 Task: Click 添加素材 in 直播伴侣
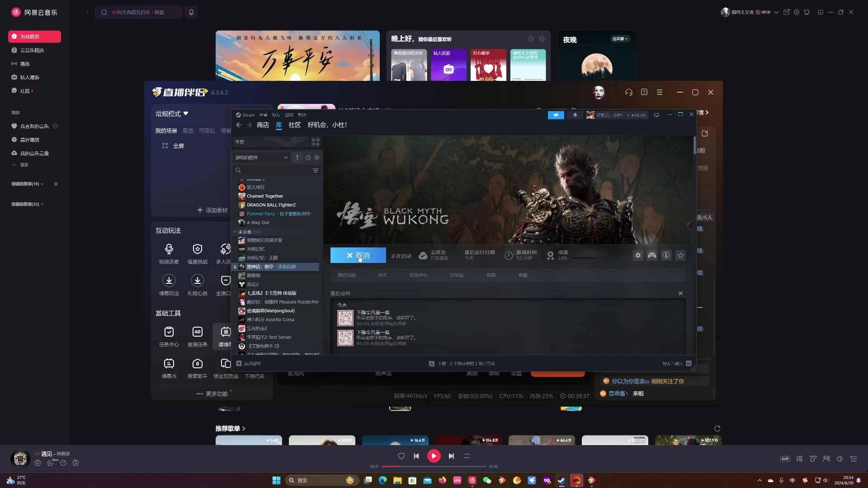[212, 210]
